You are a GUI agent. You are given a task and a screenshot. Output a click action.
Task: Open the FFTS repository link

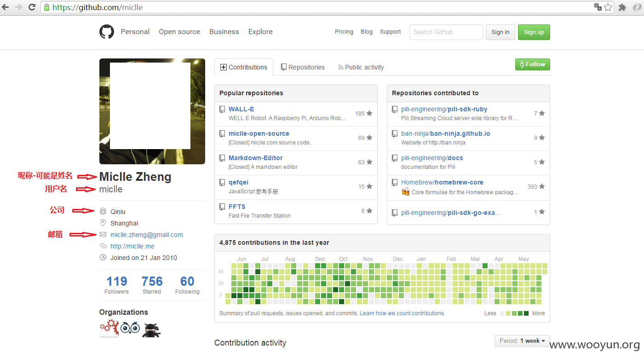pos(237,207)
